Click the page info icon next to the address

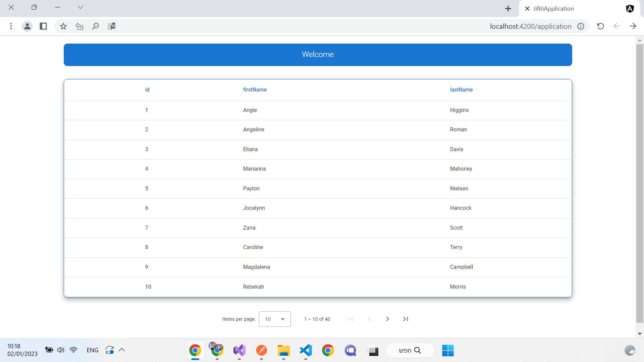tap(581, 26)
